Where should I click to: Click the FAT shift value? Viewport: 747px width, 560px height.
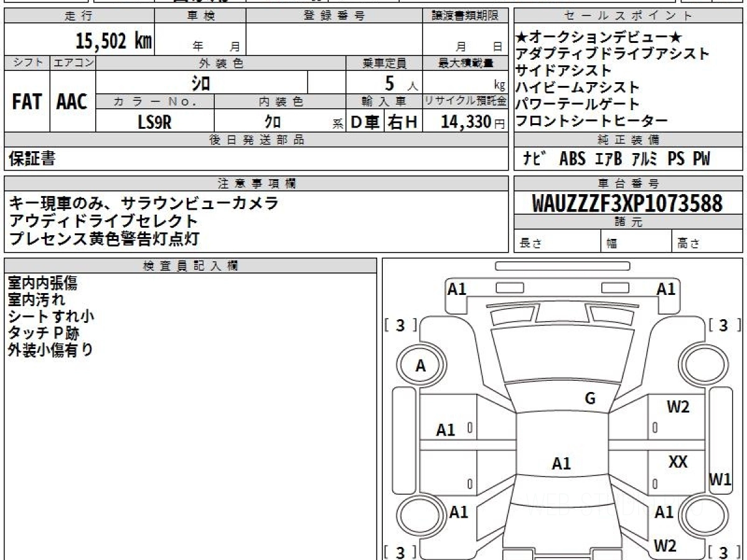click(27, 102)
